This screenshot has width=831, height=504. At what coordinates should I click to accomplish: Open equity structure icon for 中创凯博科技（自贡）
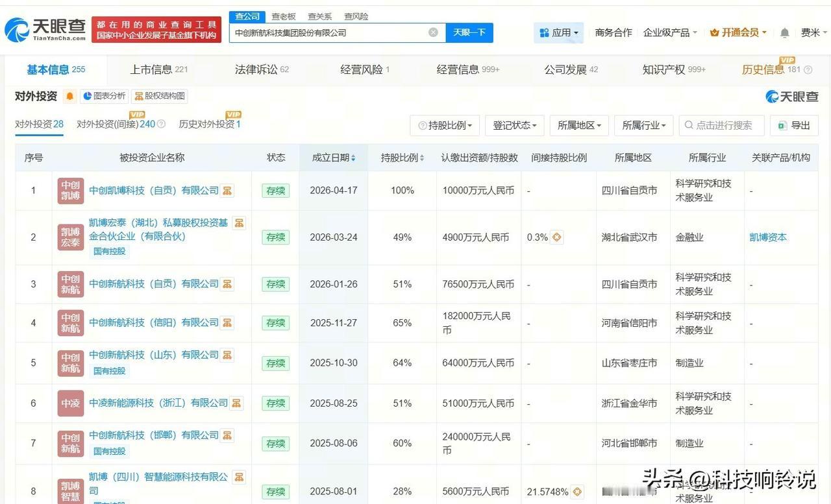(x=227, y=191)
